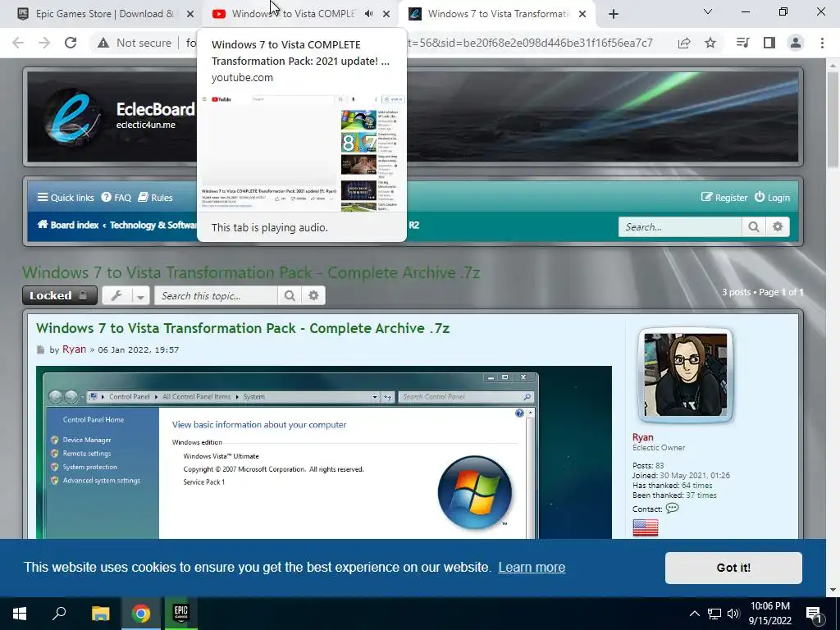Click the Vista system screenshot image
The width and height of the screenshot is (840, 630).
tap(323, 453)
